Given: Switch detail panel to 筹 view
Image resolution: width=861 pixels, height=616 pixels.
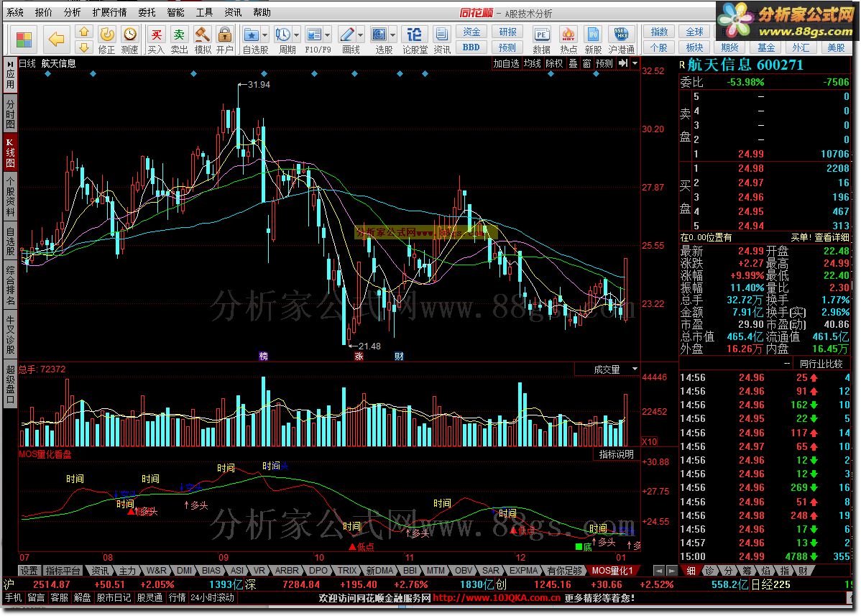Looking at the screenshot, I should 747,571.
